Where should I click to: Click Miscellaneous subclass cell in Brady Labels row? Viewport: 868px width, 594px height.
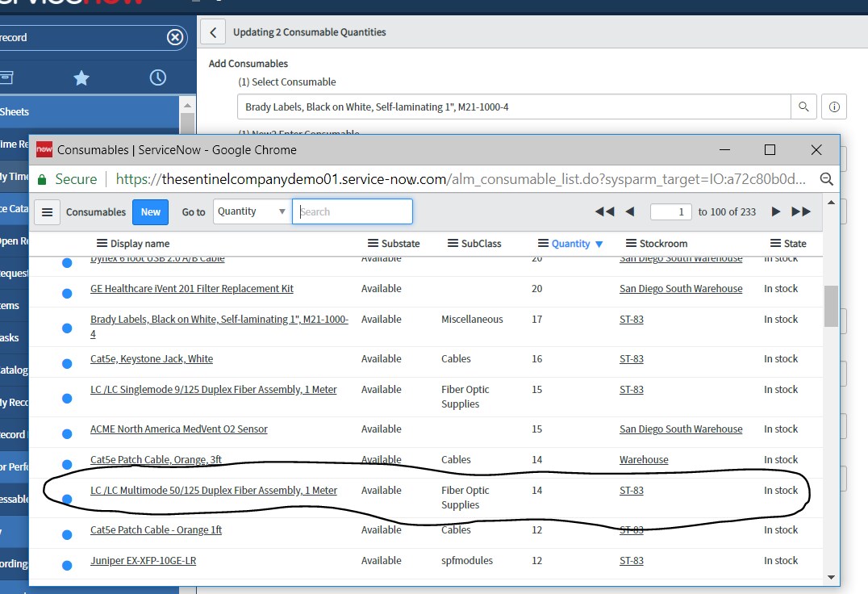pos(472,320)
